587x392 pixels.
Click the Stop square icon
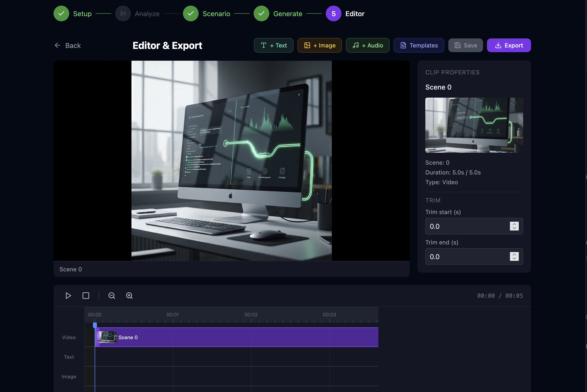[86, 296]
